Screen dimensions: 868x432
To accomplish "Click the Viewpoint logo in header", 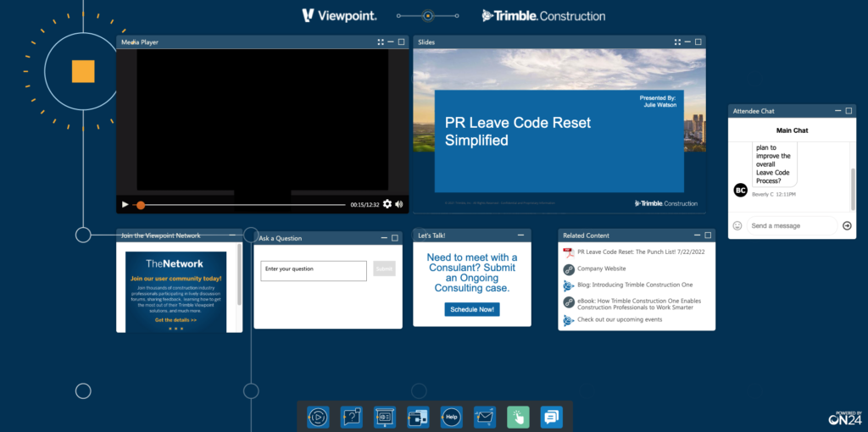I will pos(340,15).
